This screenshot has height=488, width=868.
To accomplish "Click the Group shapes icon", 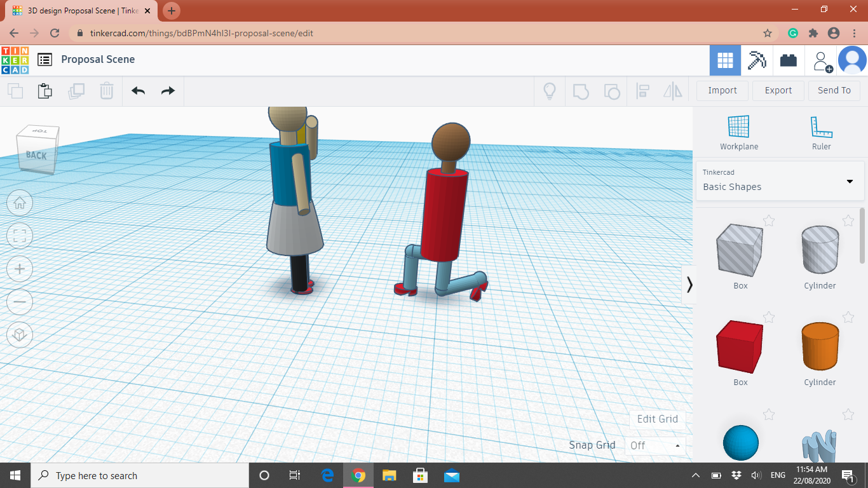I will click(581, 91).
